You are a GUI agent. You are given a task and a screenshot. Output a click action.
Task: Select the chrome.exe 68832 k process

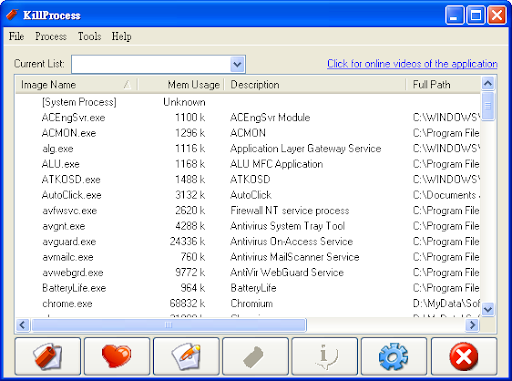click(248, 303)
